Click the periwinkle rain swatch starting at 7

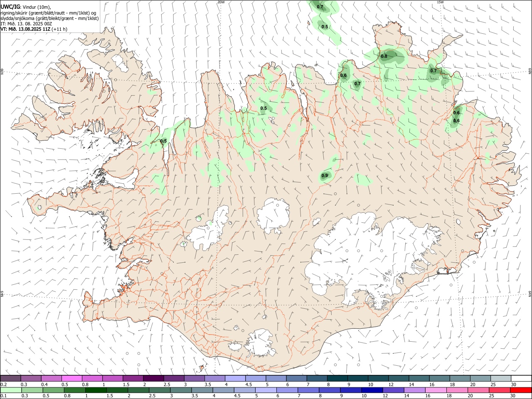click(x=308, y=390)
